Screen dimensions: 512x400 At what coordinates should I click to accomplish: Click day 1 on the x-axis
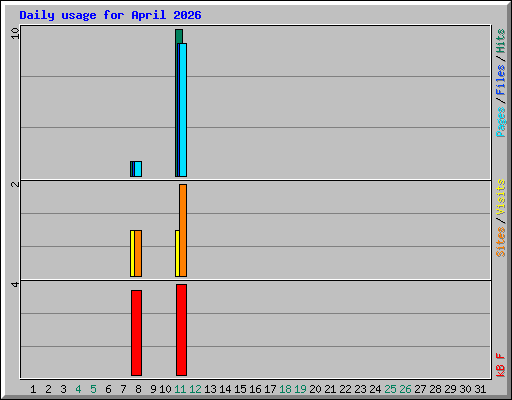pos(33,389)
